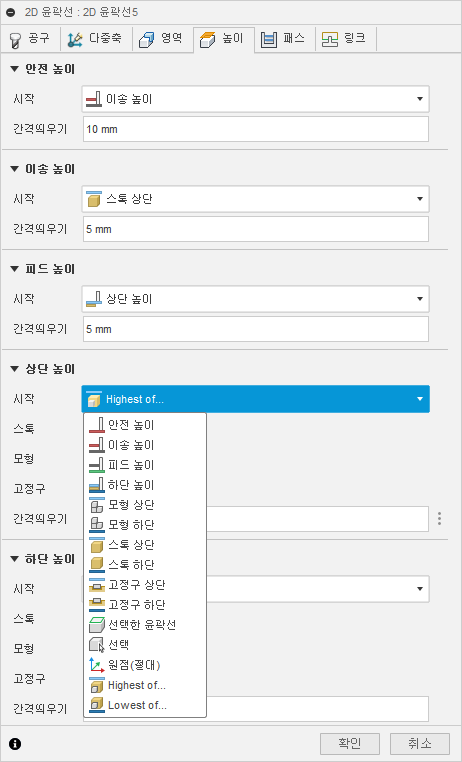Select 원점(절대) origin option
Image resolution: width=462 pixels, height=762 pixels.
145,665
